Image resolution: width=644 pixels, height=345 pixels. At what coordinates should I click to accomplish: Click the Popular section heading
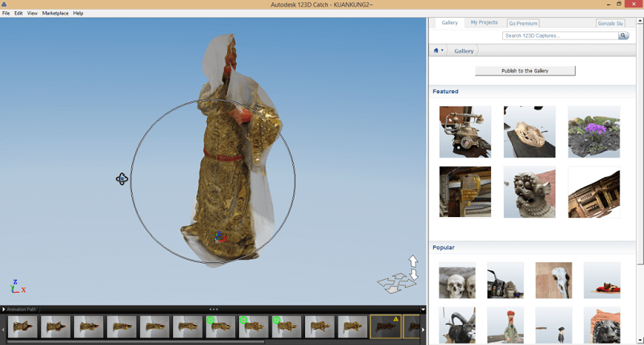(x=444, y=248)
